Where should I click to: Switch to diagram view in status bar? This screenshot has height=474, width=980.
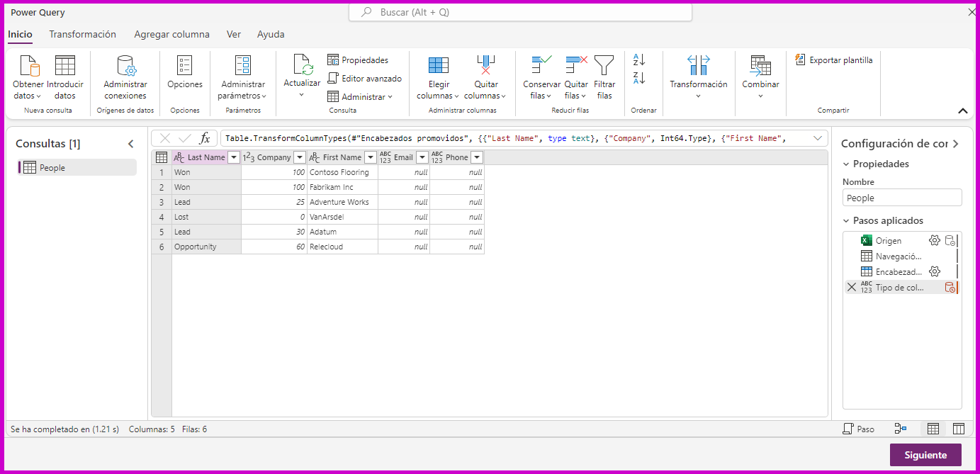(901, 429)
